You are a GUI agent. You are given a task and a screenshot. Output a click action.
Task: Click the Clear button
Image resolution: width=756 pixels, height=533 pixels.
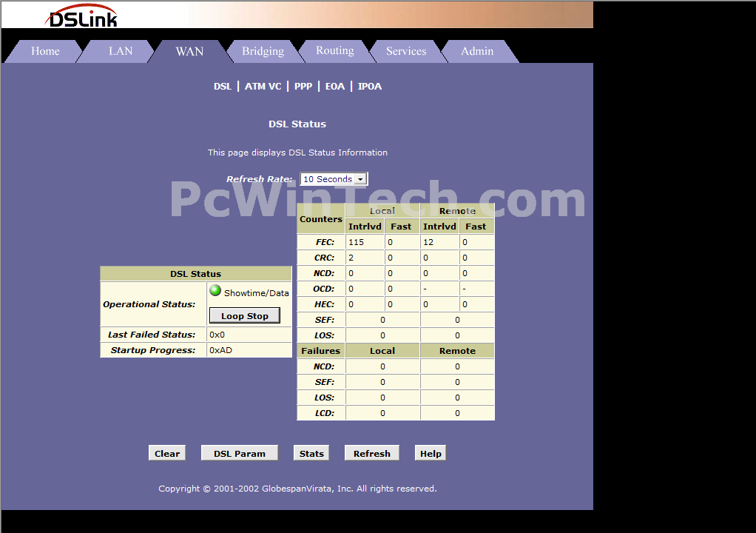pos(167,453)
